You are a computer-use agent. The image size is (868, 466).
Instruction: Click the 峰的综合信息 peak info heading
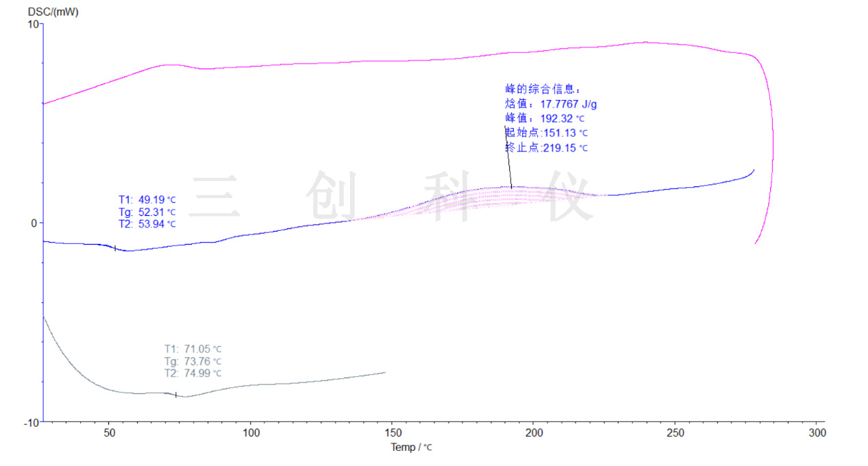click(543, 89)
